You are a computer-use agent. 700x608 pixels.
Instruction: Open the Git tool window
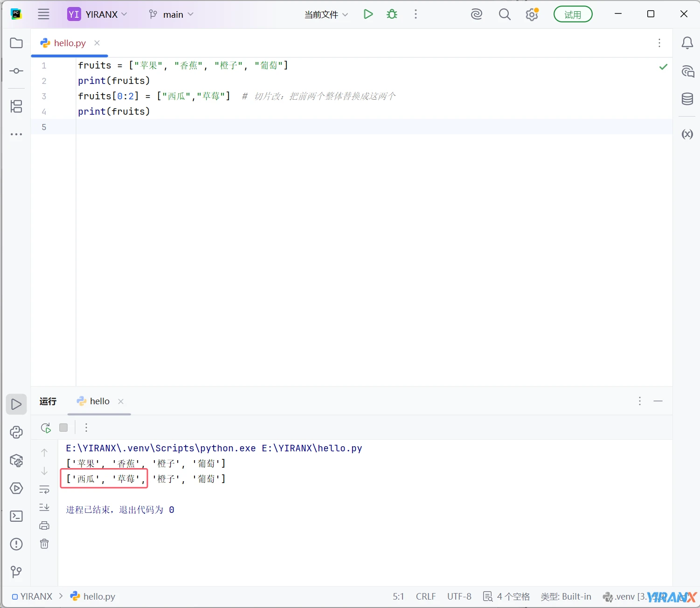(x=16, y=572)
